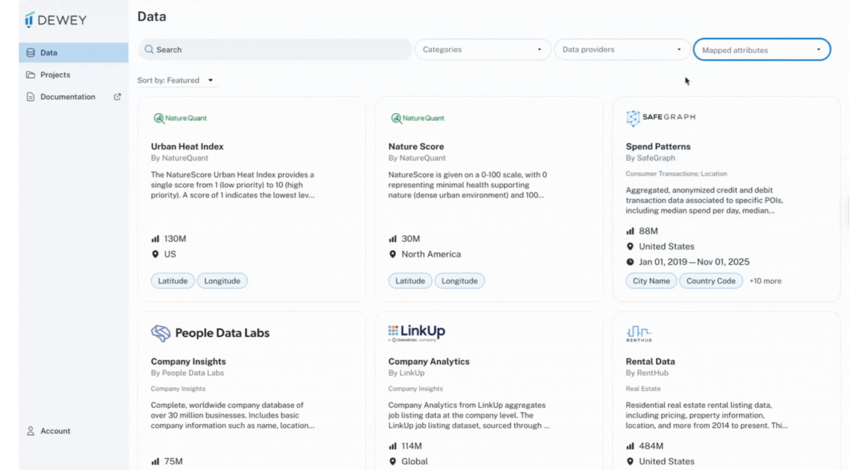Click 'By LinkUp' provider text
868x470 pixels.
406,373
